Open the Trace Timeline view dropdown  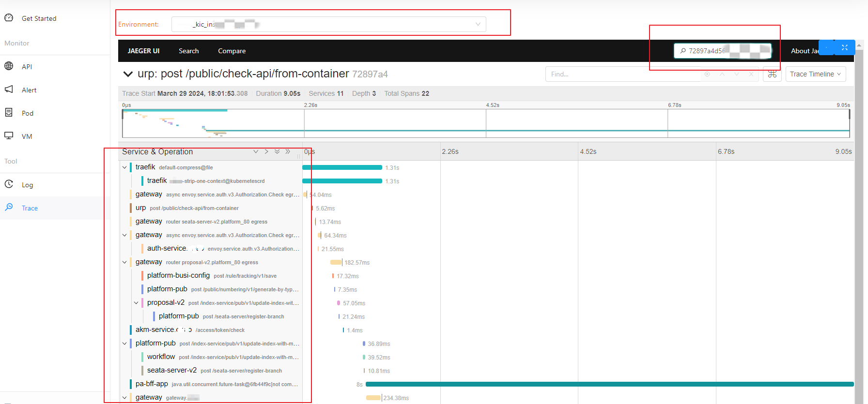(815, 74)
